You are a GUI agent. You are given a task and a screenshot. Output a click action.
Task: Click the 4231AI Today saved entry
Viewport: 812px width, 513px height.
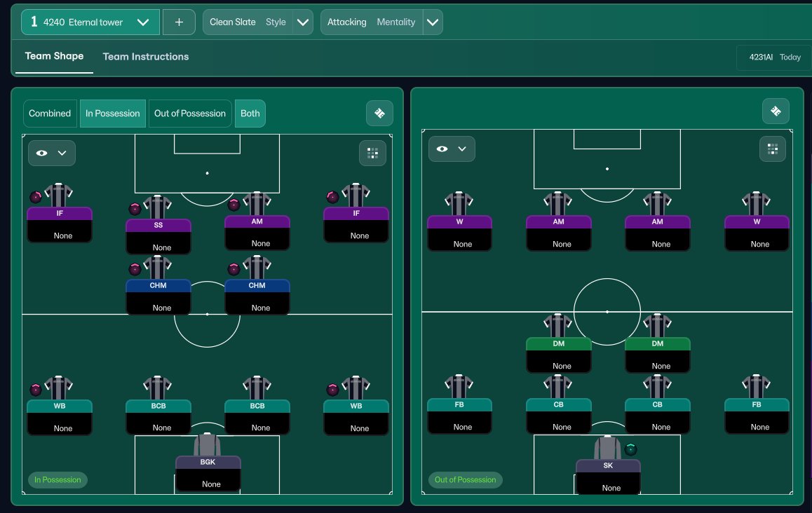775,57
